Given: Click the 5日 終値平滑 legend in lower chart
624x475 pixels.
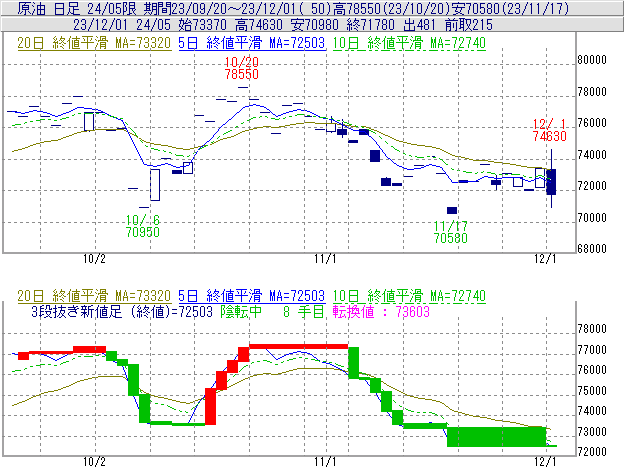Looking at the screenshot, I should (x=252, y=296).
